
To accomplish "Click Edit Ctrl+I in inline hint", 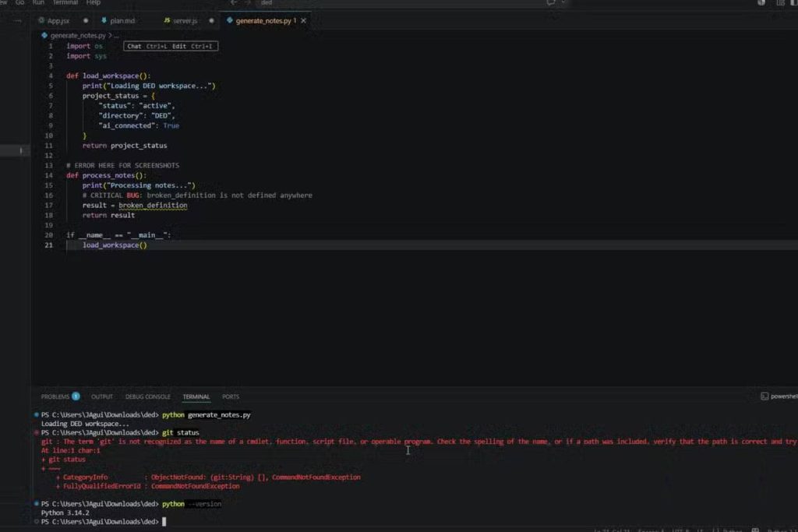I will 192,46.
